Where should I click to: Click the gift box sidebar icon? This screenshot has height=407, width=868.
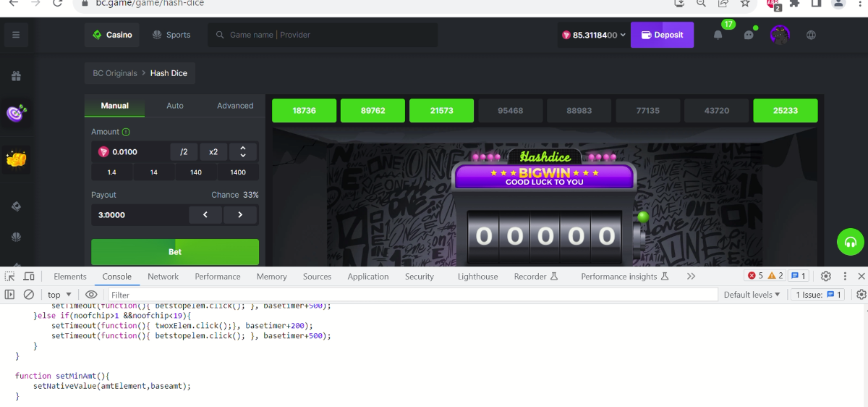coord(16,76)
